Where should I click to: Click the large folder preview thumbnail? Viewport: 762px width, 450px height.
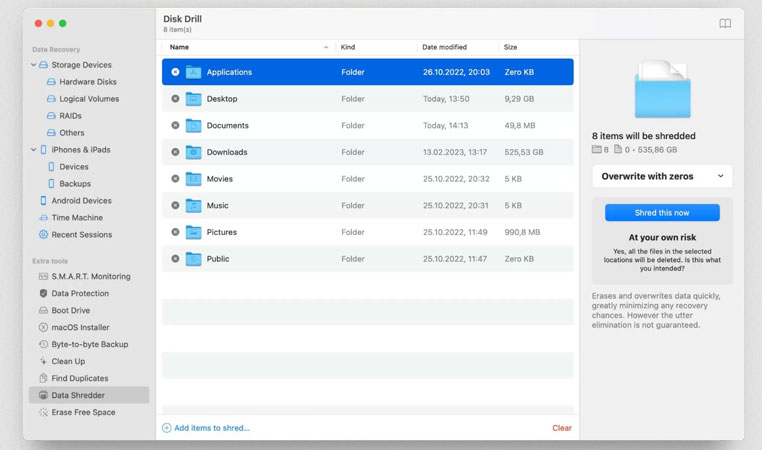coord(662,89)
